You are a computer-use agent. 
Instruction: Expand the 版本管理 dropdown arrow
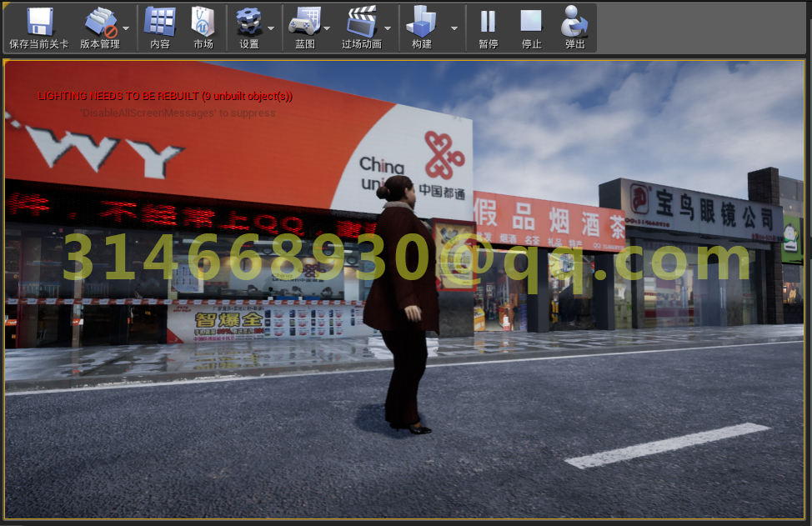coord(127,28)
